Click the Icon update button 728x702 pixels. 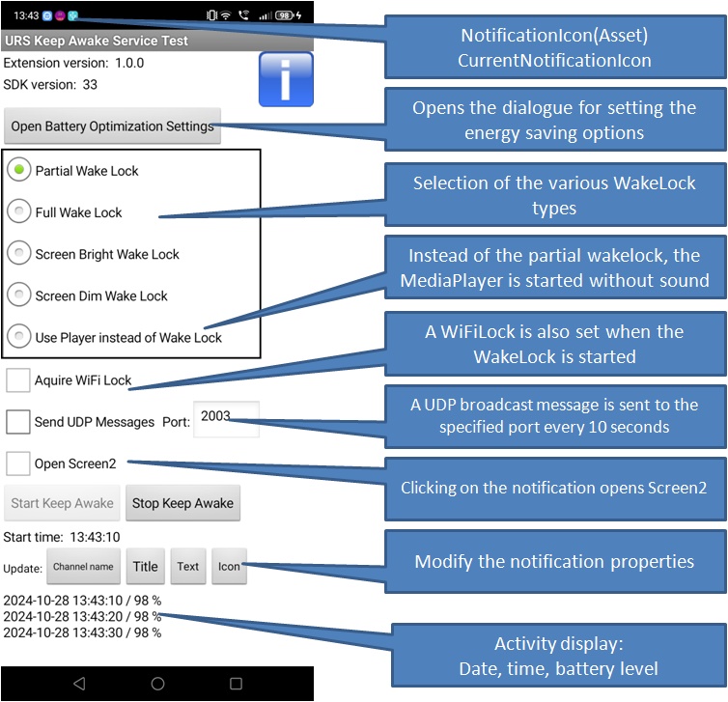point(229,567)
